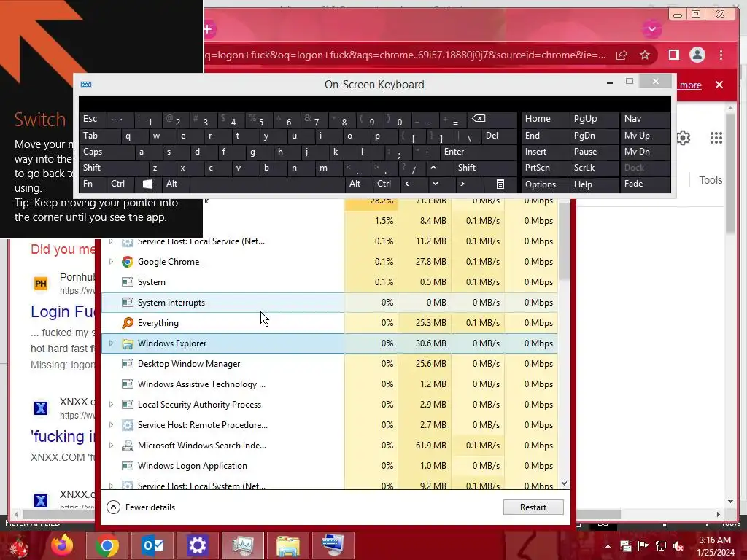
Task: Open Outlook from the taskbar
Action: click(x=152, y=545)
